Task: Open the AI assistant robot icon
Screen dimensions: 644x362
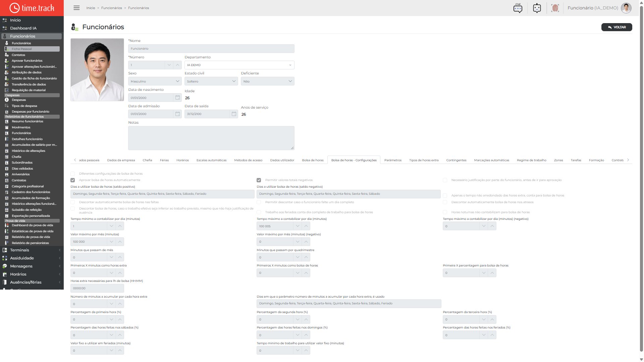Action: pos(537,8)
